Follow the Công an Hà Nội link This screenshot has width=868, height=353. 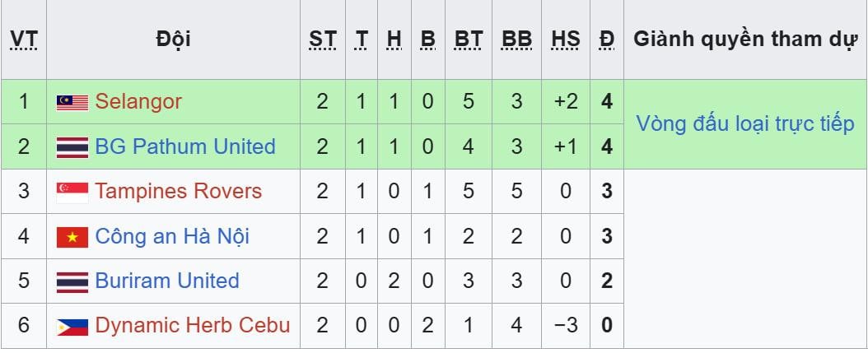172,237
